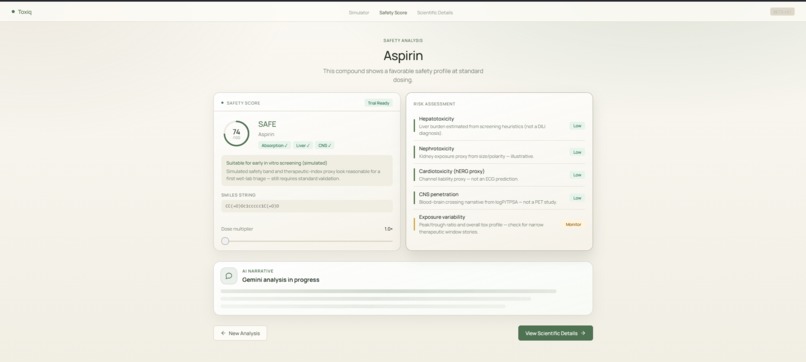Click the Low badge for CNS penetration
This screenshot has height=362, width=806.
(x=577, y=198)
